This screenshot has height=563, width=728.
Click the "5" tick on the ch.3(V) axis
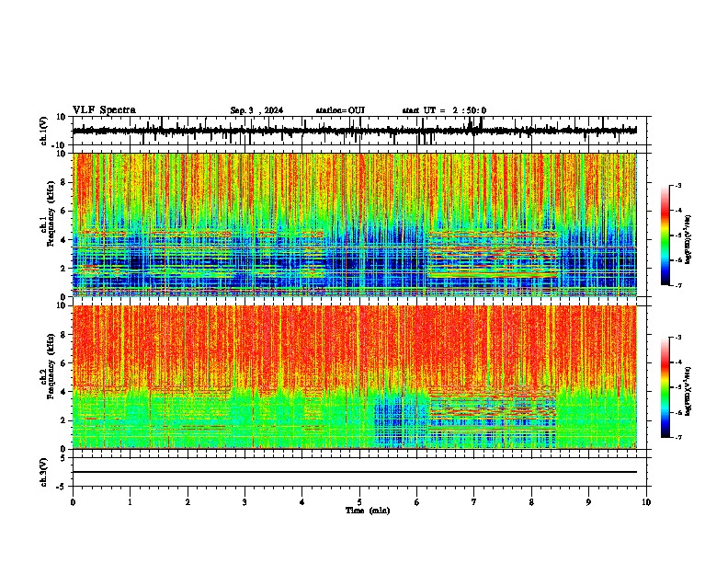pyautogui.click(x=63, y=457)
